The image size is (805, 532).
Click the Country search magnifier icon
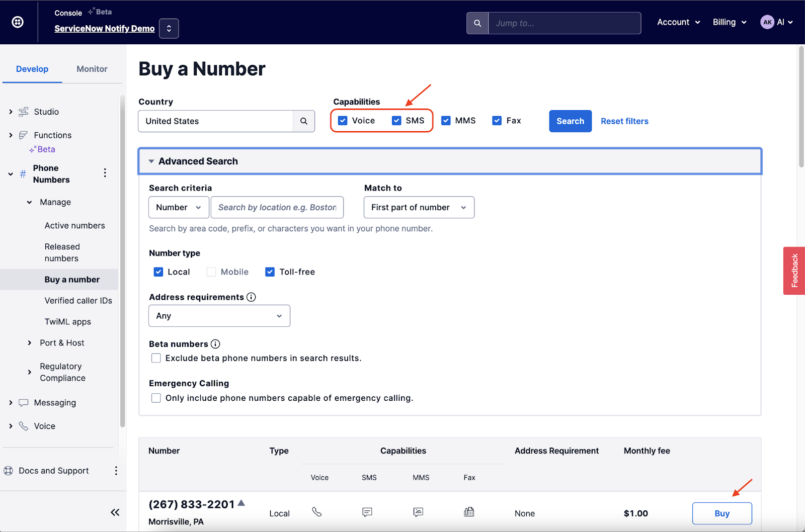tap(304, 121)
